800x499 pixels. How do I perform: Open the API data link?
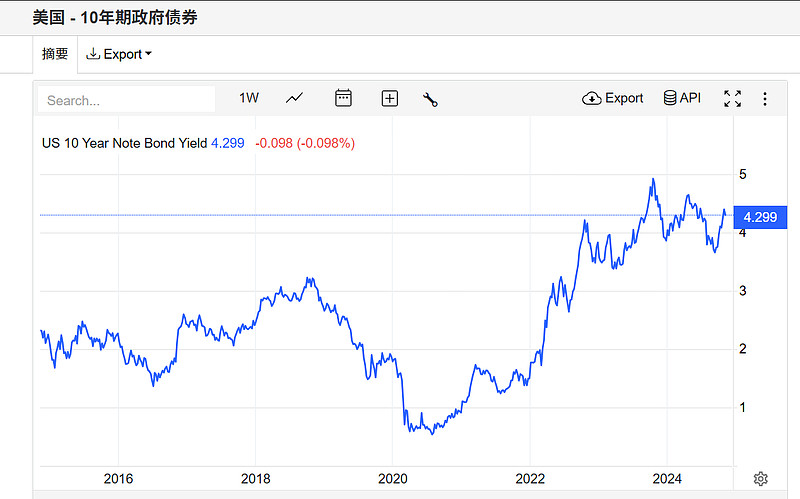pyautogui.click(x=682, y=98)
